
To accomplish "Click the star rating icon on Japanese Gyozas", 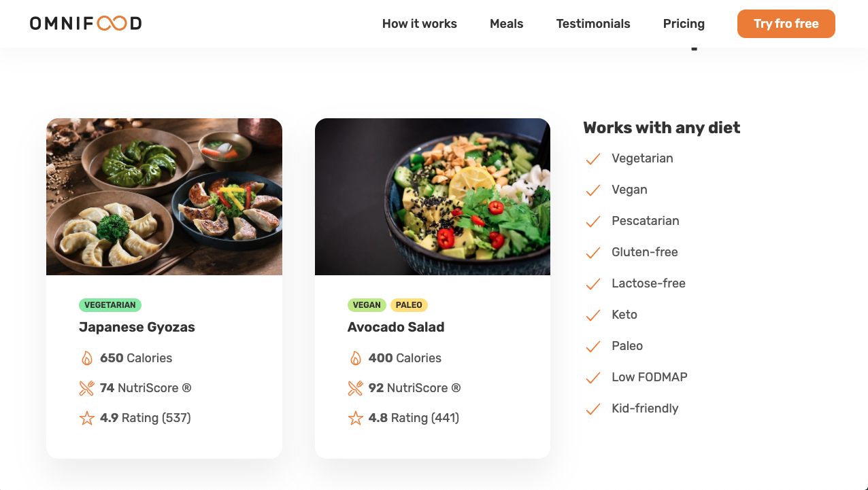I will click(87, 418).
